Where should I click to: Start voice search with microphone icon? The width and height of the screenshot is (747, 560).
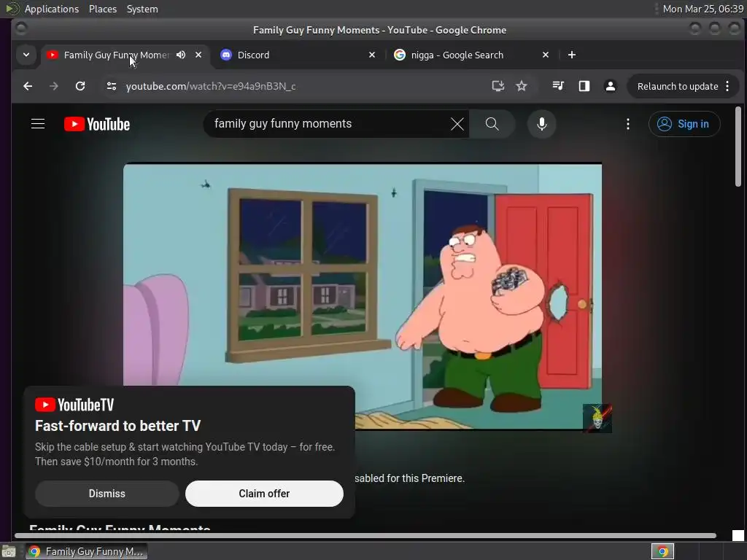coord(542,124)
